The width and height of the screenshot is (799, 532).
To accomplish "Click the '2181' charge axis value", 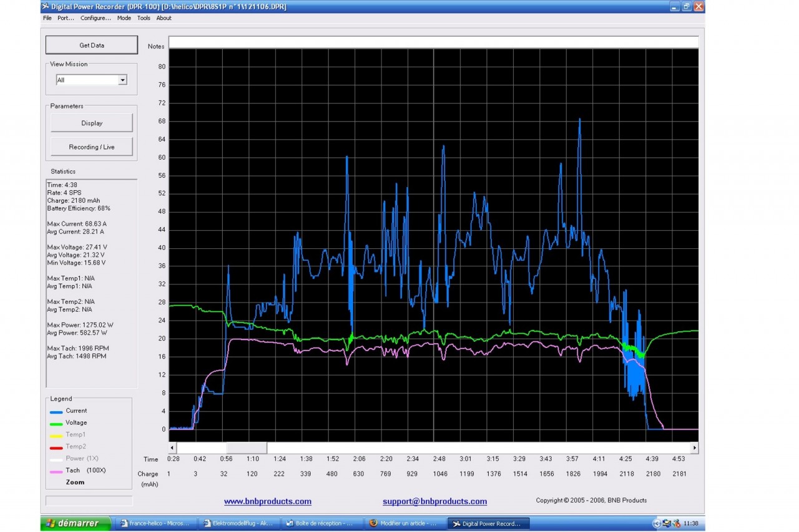I will 679,474.
